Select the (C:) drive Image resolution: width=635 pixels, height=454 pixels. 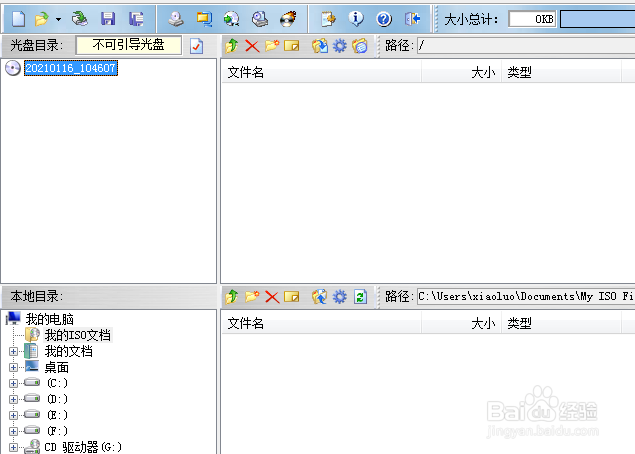(58, 383)
